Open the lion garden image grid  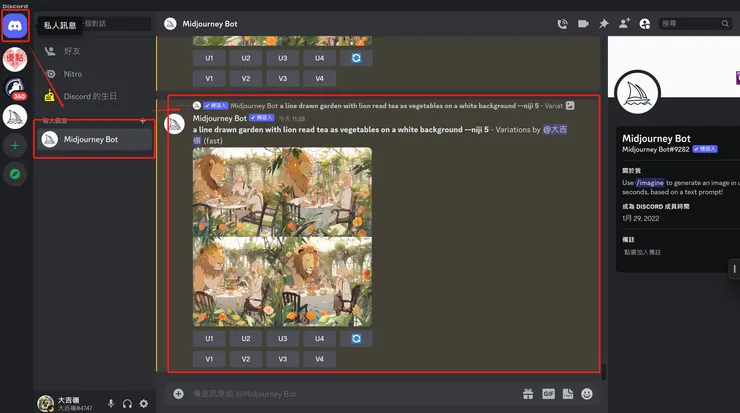282,237
